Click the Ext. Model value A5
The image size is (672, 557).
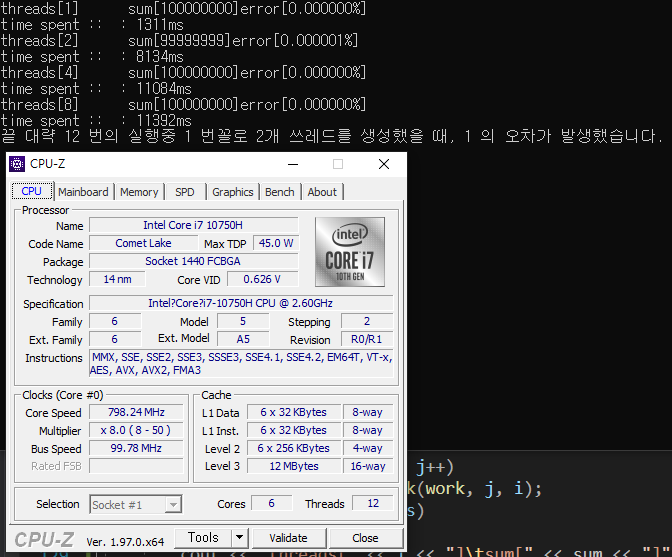(x=243, y=339)
